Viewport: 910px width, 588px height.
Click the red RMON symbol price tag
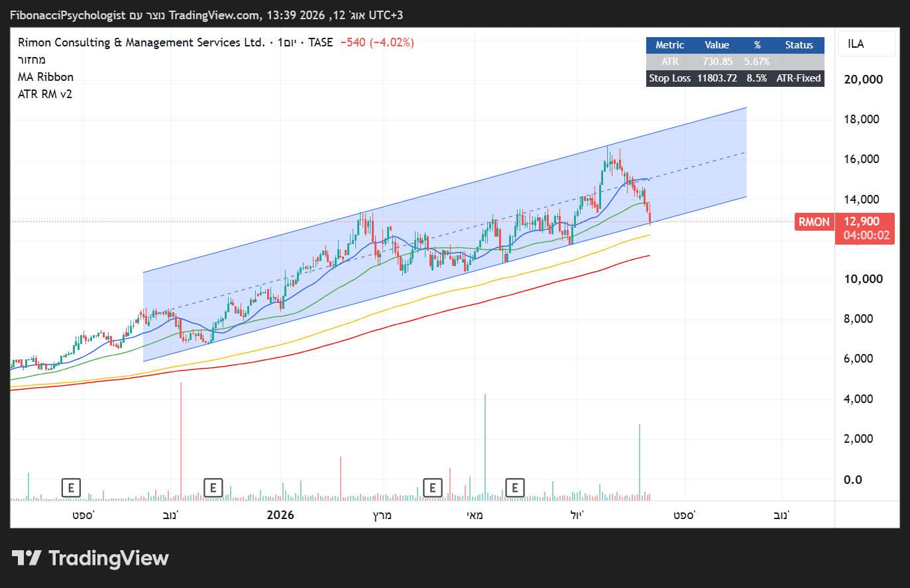[x=814, y=222]
